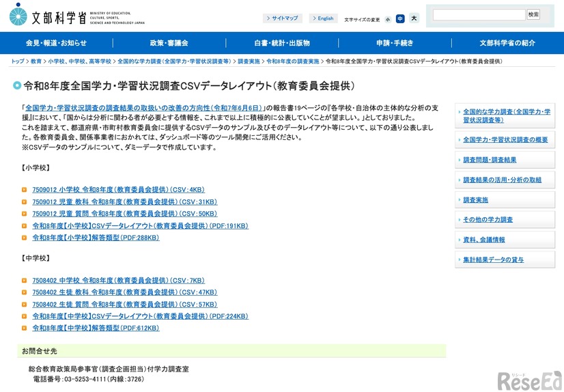Open 全国的な学力調査 breadcrumb link
This screenshot has width=564, height=392.
coord(174,61)
